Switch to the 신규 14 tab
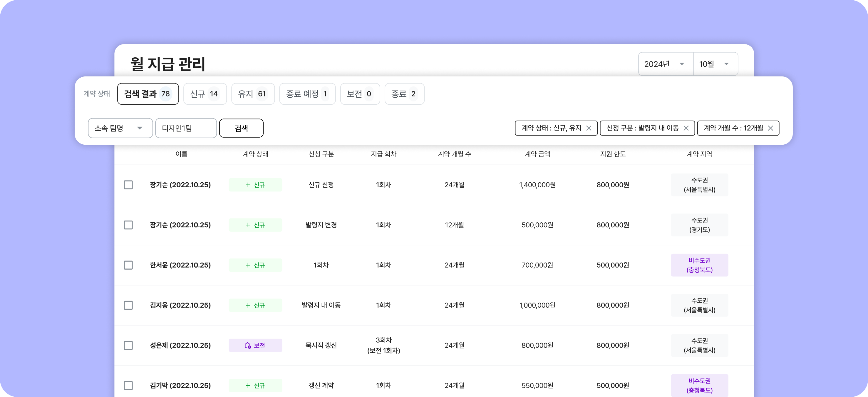This screenshot has height=397, width=868. (x=205, y=94)
